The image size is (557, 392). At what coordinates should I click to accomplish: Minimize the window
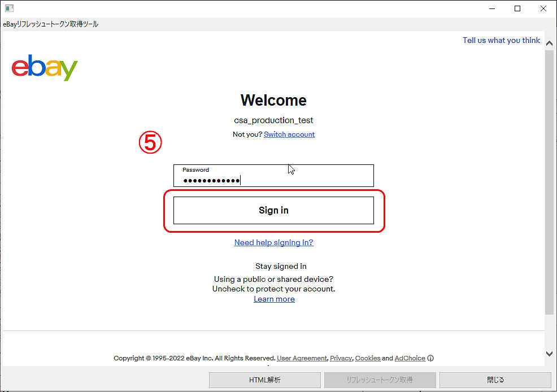(492, 8)
